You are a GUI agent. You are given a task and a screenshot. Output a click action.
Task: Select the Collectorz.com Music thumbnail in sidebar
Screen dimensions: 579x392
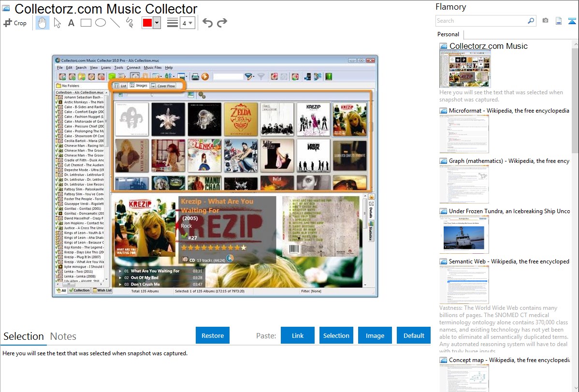click(x=465, y=69)
